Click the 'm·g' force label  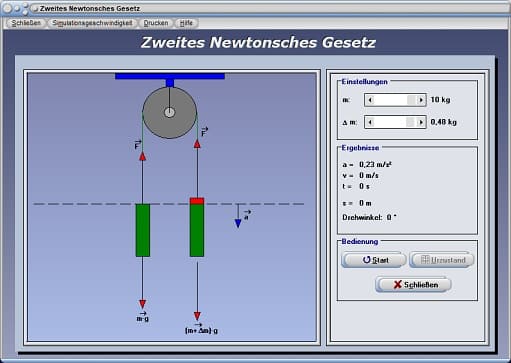point(143,317)
